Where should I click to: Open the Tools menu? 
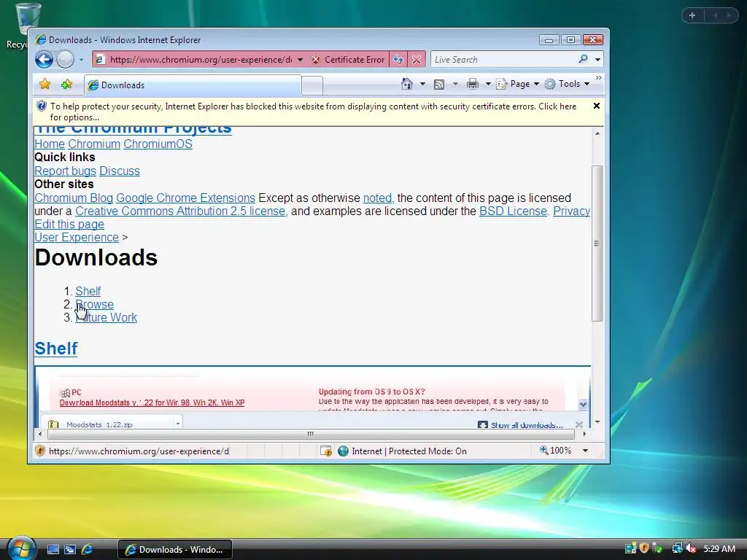(x=567, y=84)
